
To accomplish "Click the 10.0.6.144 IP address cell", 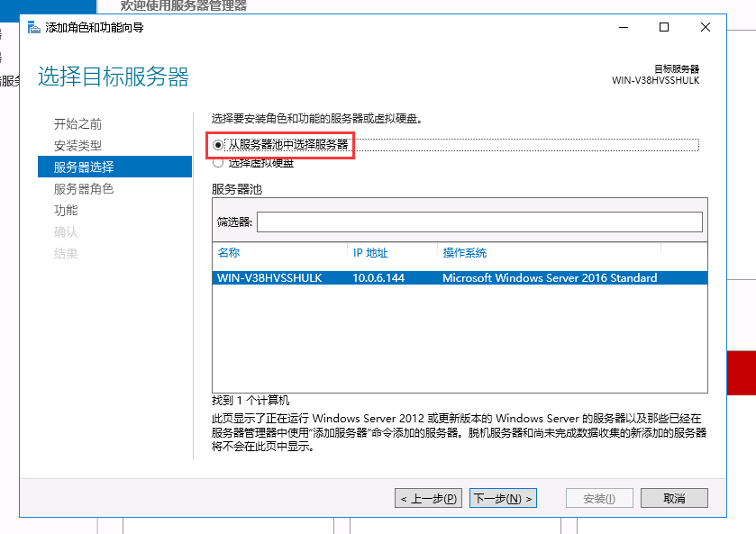I will (x=378, y=278).
